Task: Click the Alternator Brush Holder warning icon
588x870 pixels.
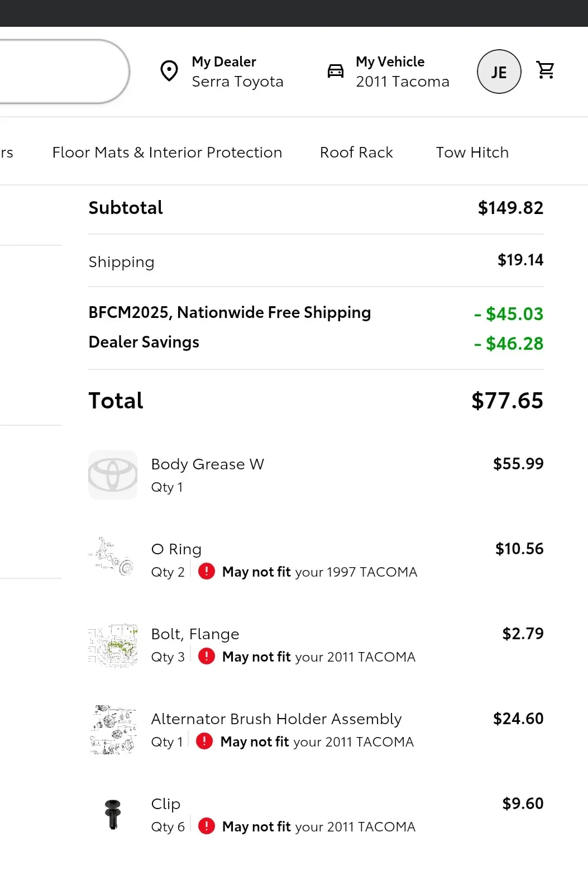Action: point(204,741)
